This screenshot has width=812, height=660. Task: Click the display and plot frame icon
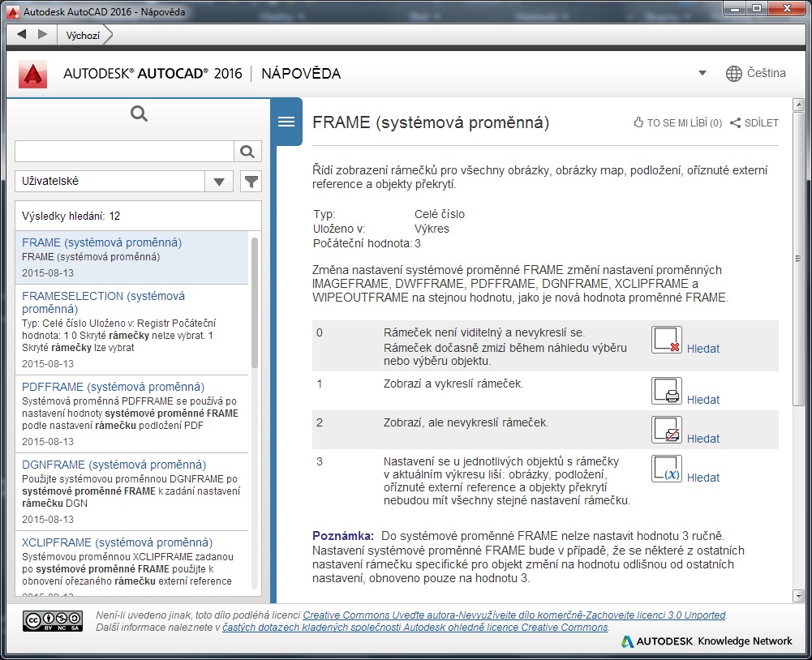click(666, 391)
